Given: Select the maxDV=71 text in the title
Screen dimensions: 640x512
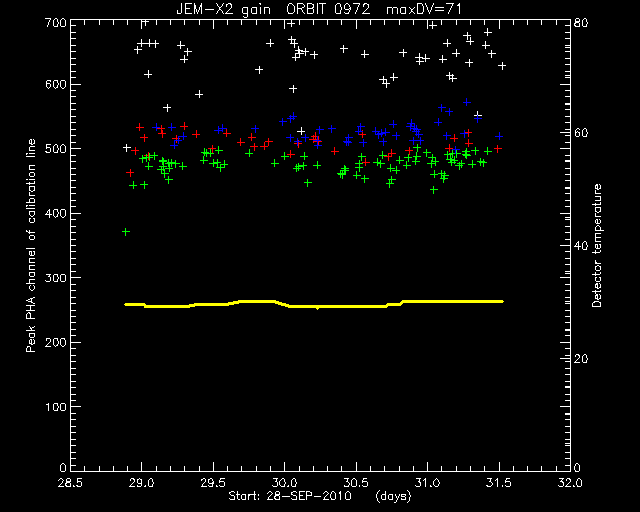Looking at the screenshot, I should pos(424,9).
